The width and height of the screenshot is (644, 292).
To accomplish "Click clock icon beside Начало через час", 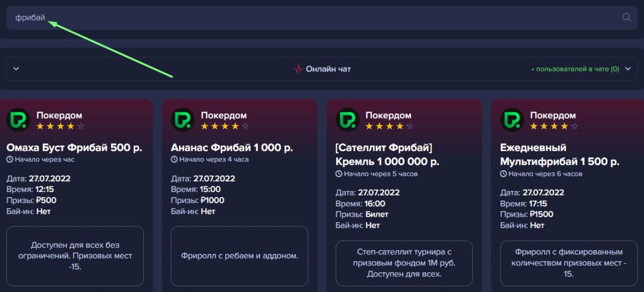I will [x=10, y=159].
